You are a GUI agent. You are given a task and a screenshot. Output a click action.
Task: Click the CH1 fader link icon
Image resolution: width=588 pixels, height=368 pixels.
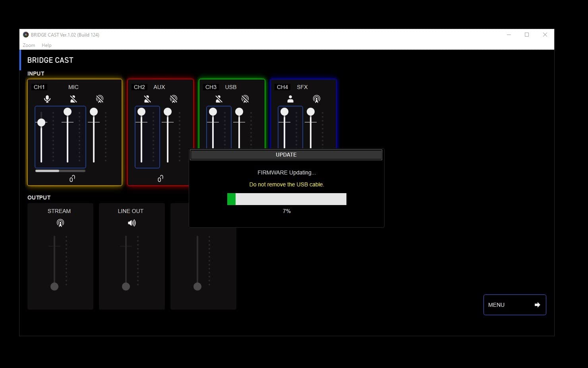pyautogui.click(x=72, y=179)
